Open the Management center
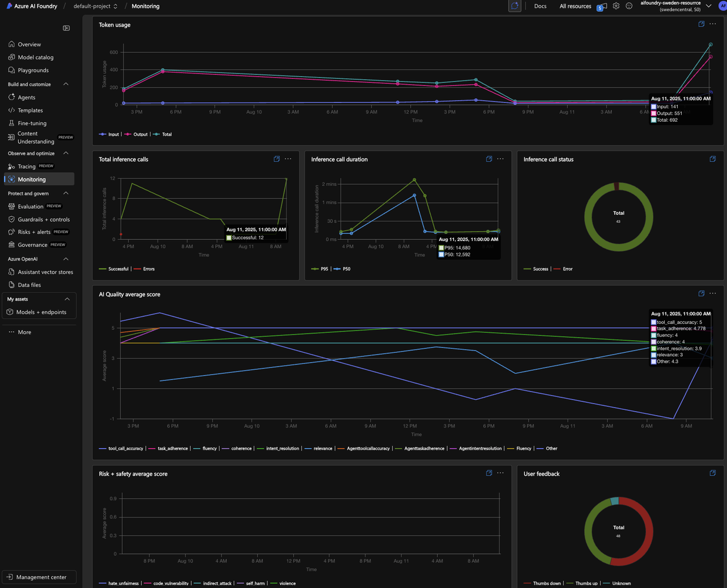 click(39, 577)
